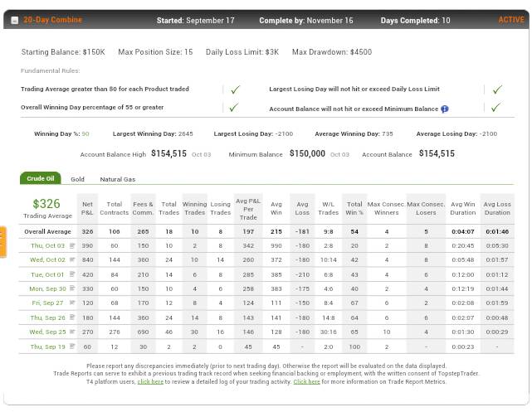Click the Avg P&L Per Trade header
The width and height of the screenshot is (532, 412).
[x=248, y=209]
